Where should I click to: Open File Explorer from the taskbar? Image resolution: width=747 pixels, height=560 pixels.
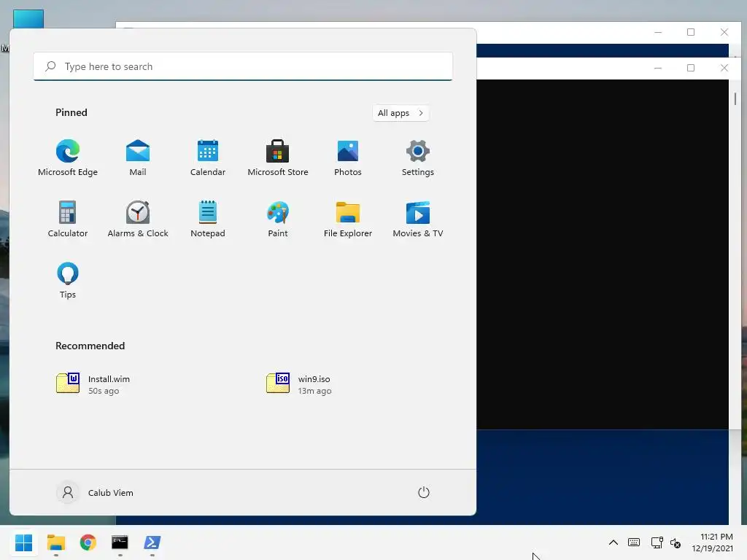point(56,542)
